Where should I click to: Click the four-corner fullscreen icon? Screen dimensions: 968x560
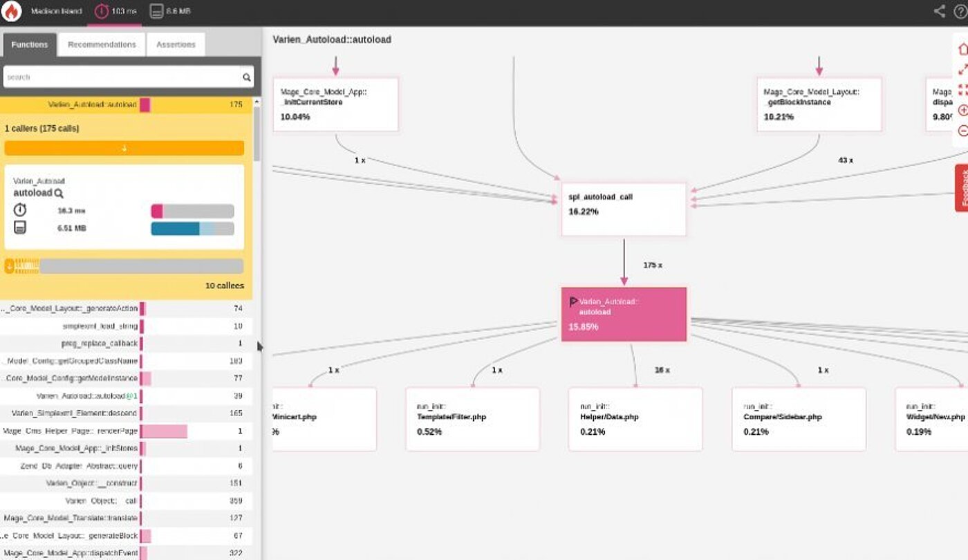tap(962, 90)
